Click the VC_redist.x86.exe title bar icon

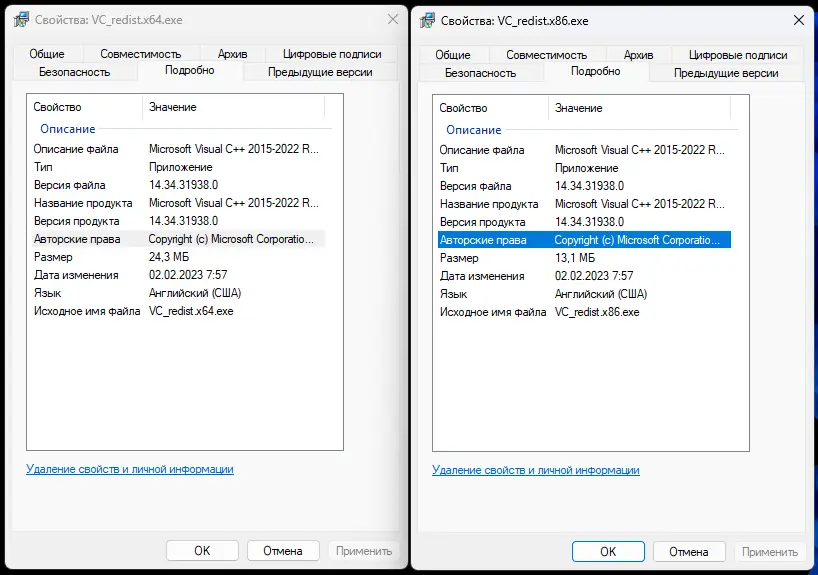pyautogui.click(x=428, y=20)
